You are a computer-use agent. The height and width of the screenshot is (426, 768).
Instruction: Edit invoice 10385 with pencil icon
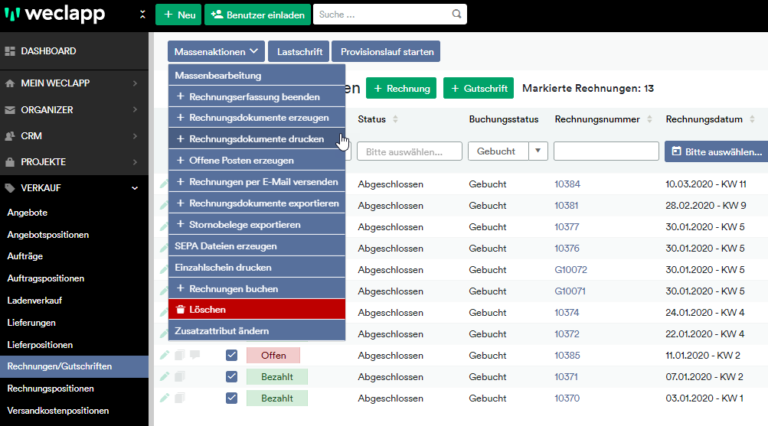point(165,355)
